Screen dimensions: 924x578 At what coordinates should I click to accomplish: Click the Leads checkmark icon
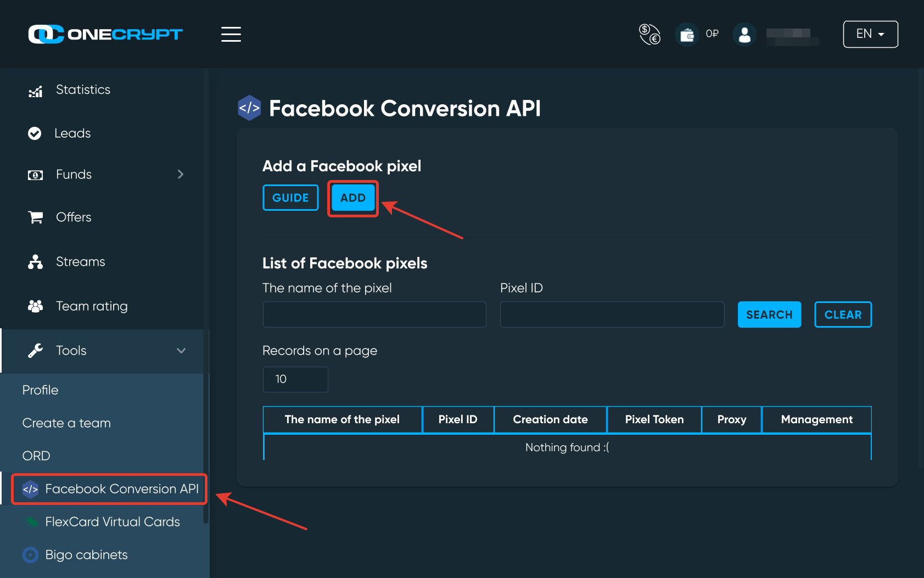click(x=35, y=133)
